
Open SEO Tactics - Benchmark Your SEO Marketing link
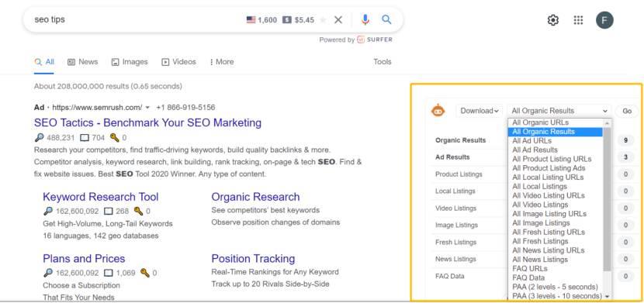[148, 122]
